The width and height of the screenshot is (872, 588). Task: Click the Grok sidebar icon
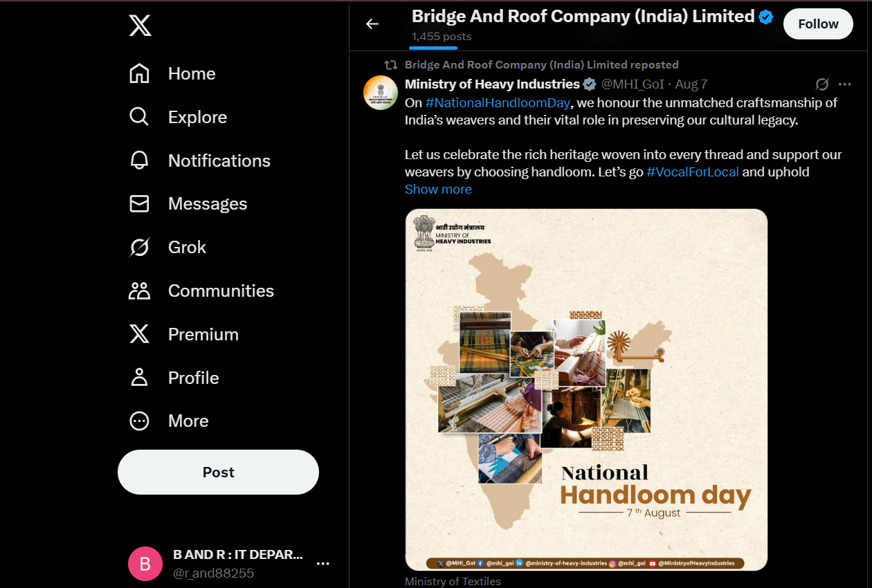[x=139, y=247]
